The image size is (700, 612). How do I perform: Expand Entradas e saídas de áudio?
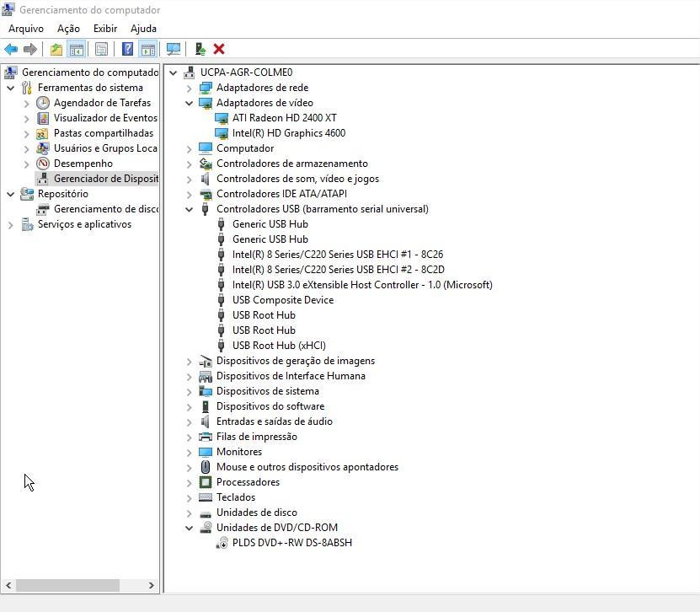(190, 421)
